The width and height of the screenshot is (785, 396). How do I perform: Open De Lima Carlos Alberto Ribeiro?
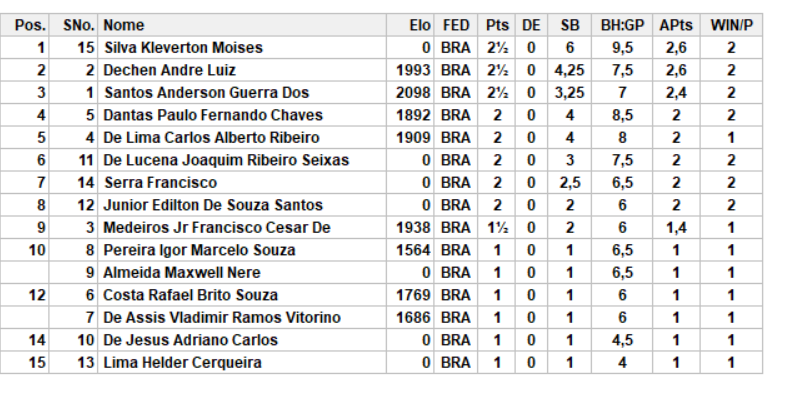211,138
